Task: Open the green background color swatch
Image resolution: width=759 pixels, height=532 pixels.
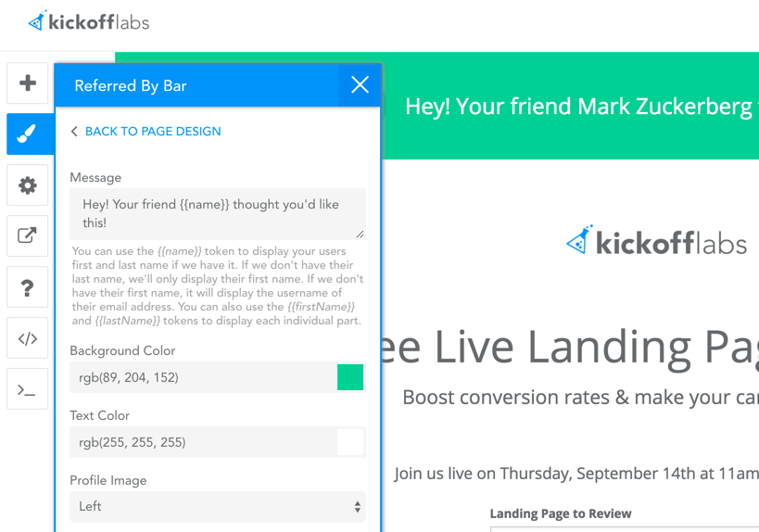Action: [350, 377]
